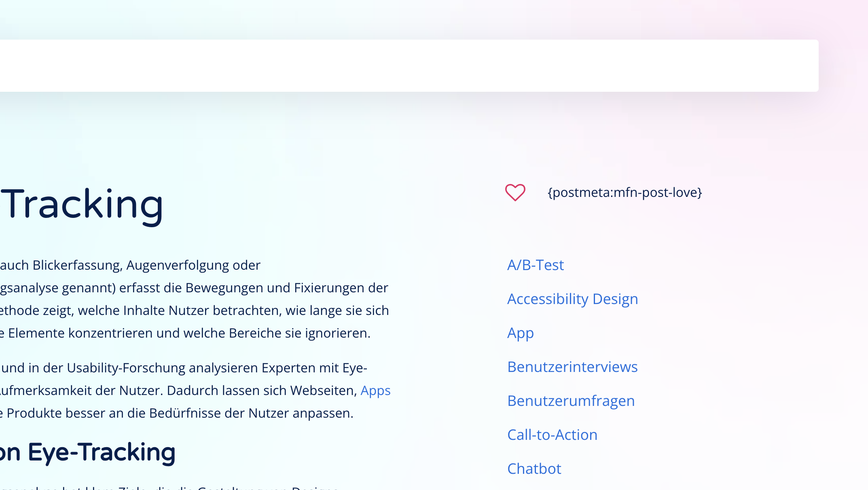The width and height of the screenshot is (868, 490).
Task: Open the Accessibility Design link
Action: 572,299
